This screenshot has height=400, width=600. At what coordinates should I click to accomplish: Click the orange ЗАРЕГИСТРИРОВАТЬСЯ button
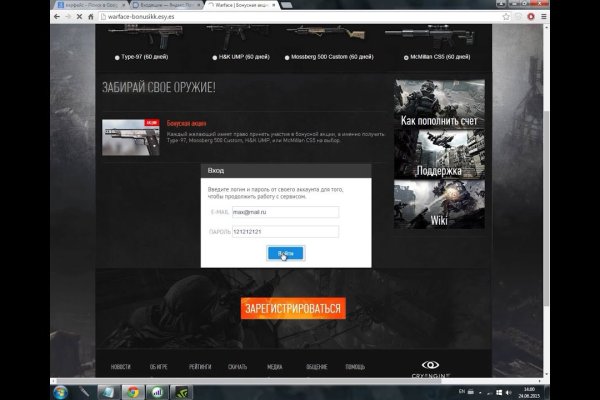292,308
